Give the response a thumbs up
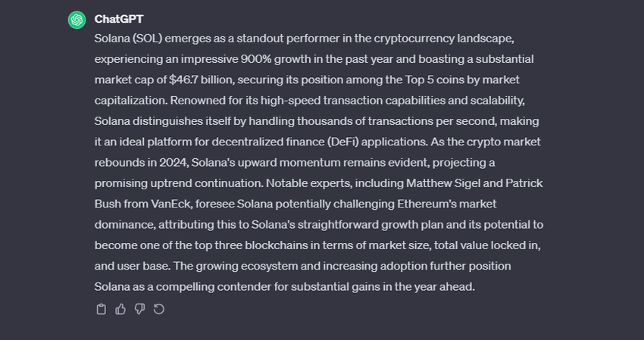Screen dimensions: 644x340 (x=120, y=309)
